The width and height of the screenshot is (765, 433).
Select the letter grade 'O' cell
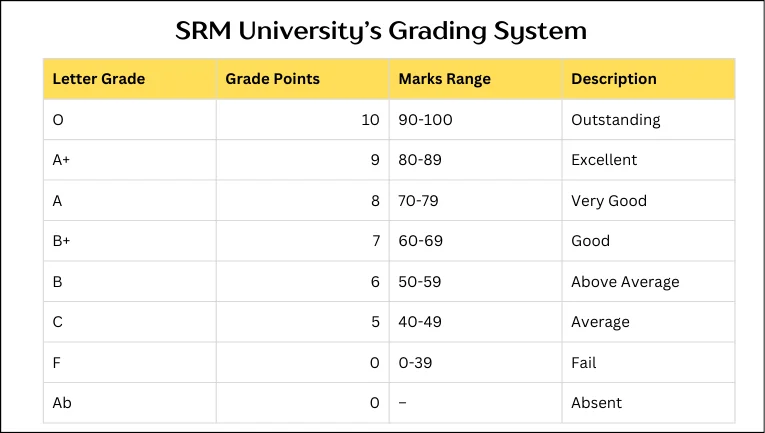click(58, 120)
